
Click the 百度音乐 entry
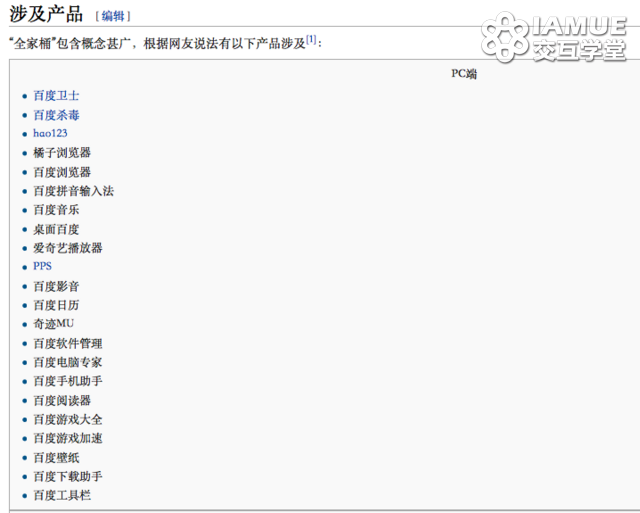pos(56,210)
